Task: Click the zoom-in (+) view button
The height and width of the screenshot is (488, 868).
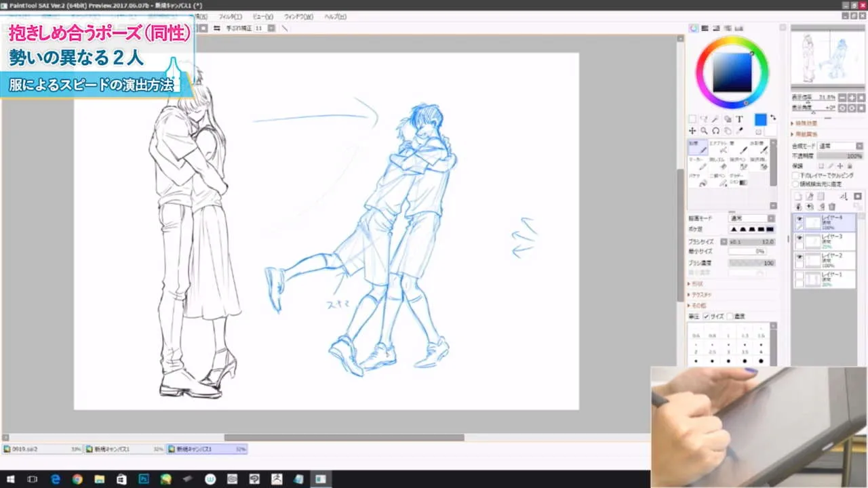Action: pos(852,98)
